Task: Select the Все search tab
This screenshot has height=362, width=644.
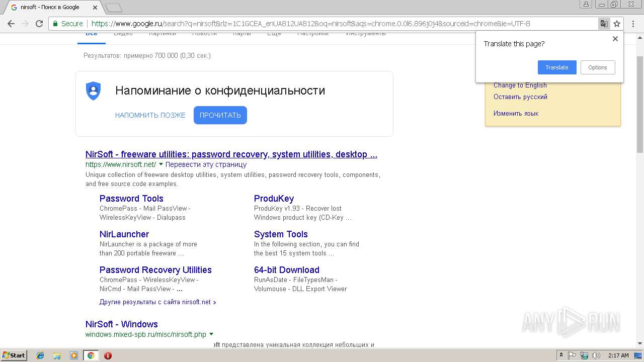Action: (x=92, y=34)
